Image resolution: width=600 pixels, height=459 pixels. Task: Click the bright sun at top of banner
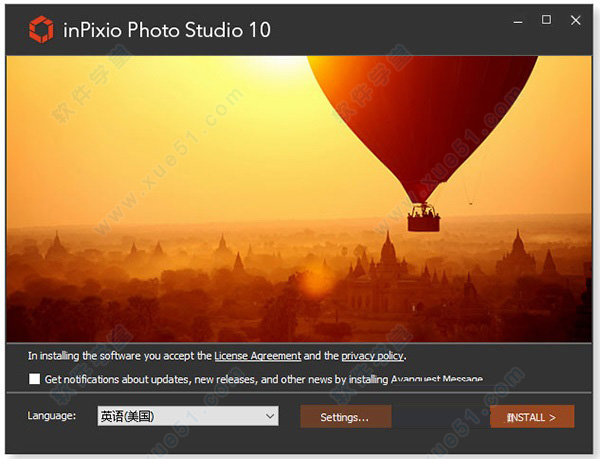(276, 65)
